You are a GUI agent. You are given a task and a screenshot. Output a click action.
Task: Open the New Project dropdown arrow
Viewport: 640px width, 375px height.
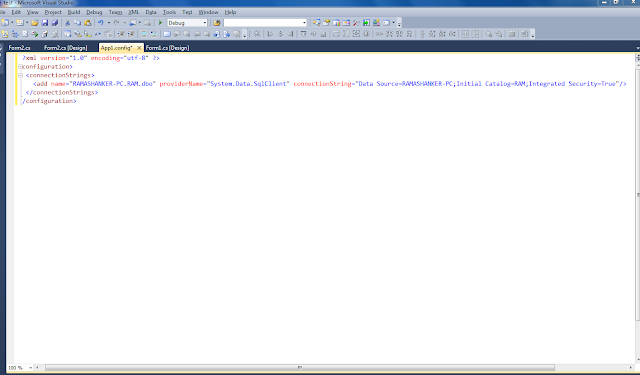[x=12, y=23]
